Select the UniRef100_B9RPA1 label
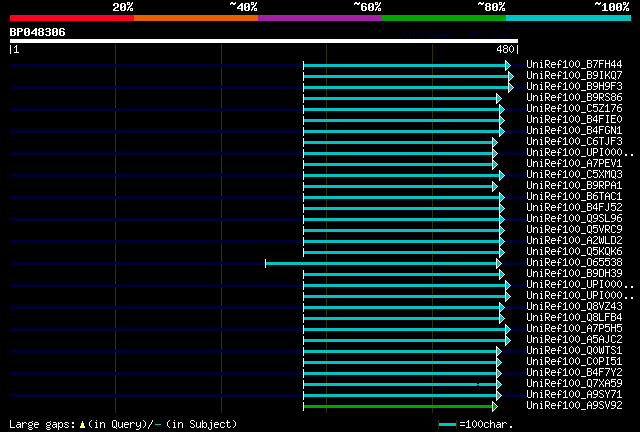 (x=574, y=185)
